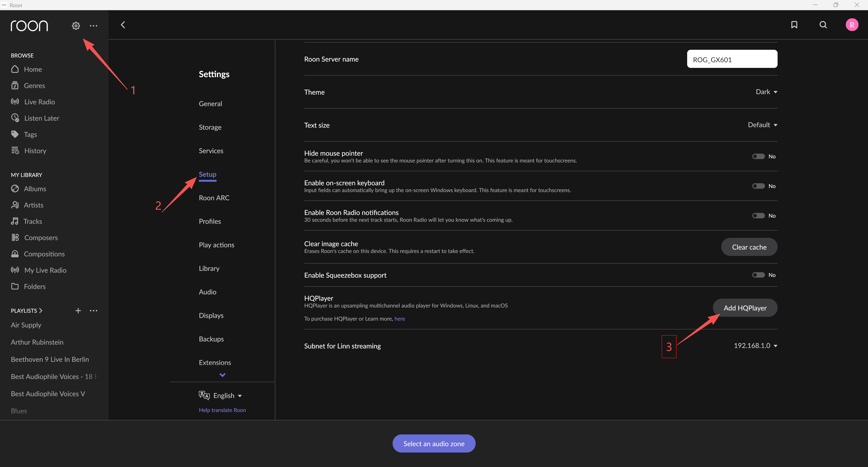Click the Tags icon

[x=15, y=134]
